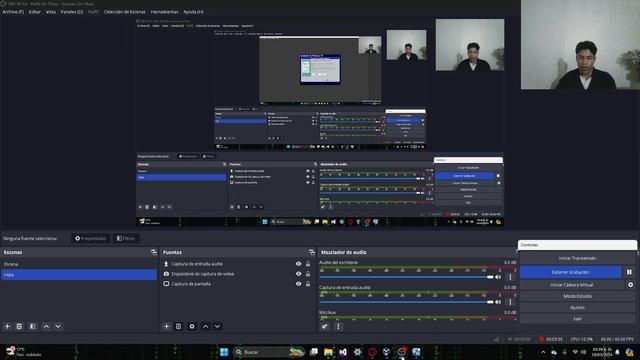This screenshot has width=640, height=360.
Task: Open scene filters icon in Escenas toolbar
Action: [32, 327]
